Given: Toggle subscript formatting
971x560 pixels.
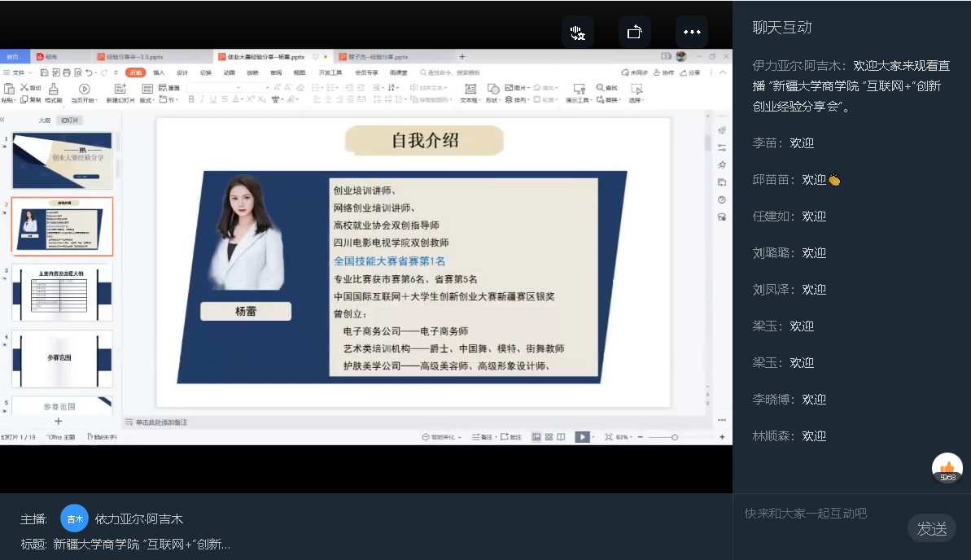Looking at the screenshot, I should coord(261,99).
